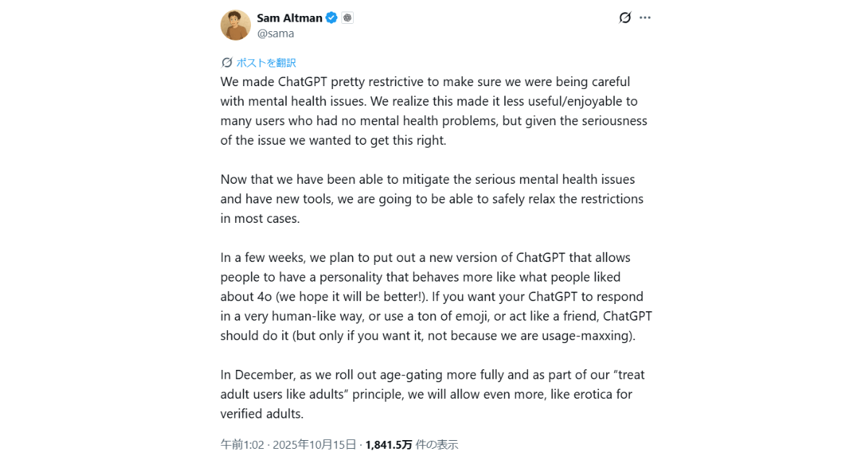Click Sam Altman's profile avatar
Viewport: 868px width, 456px height.
236,25
